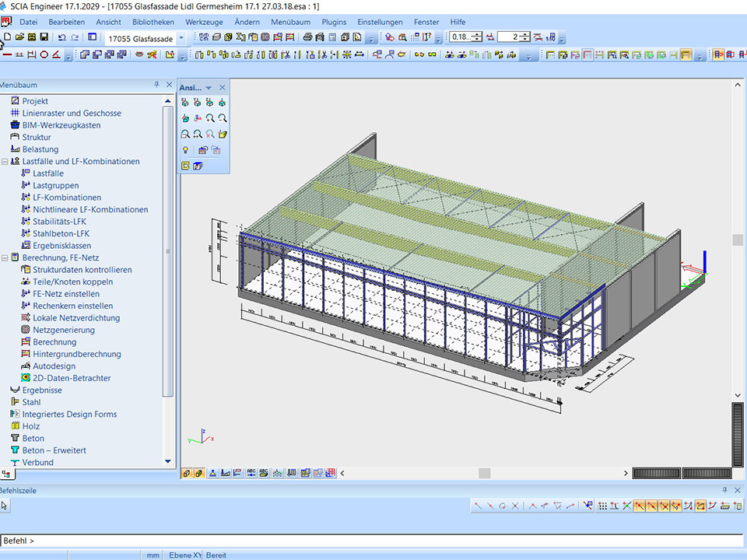
Task: Click the Save project icon
Action: (x=44, y=37)
